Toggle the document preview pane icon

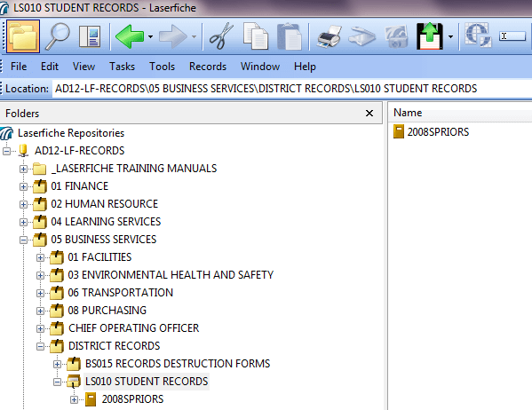pos(90,36)
